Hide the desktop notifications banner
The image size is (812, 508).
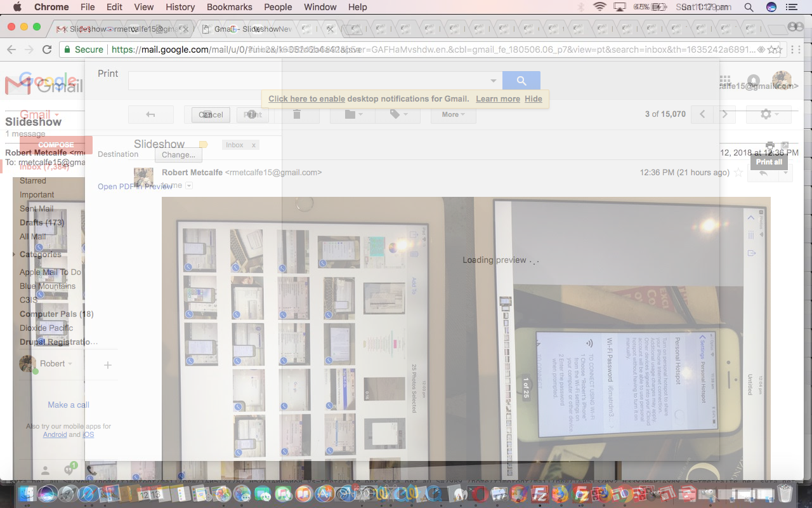534,98
